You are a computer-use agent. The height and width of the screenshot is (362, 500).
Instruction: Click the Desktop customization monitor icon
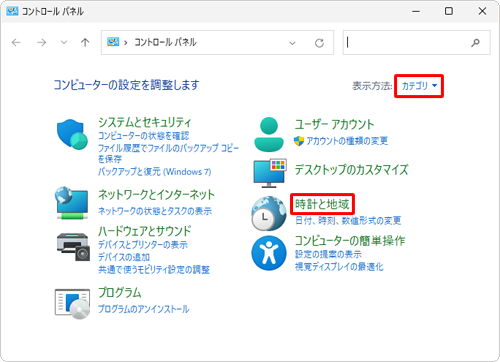point(270,173)
